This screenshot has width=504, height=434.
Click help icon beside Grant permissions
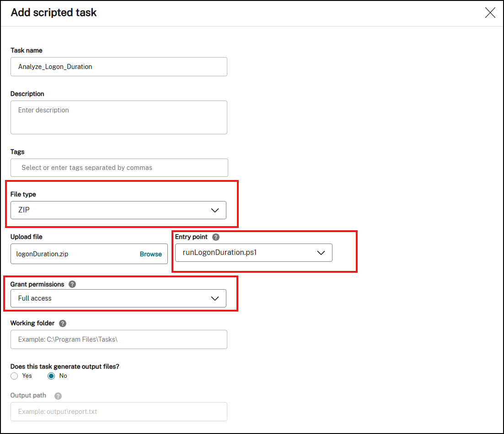72,284
